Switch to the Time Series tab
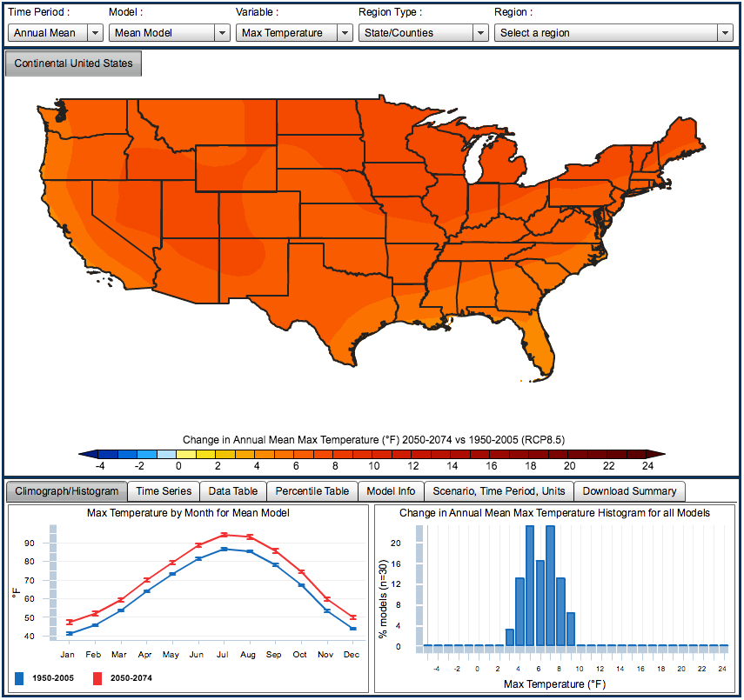The height and width of the screenshot is (700, 744). 164,491
